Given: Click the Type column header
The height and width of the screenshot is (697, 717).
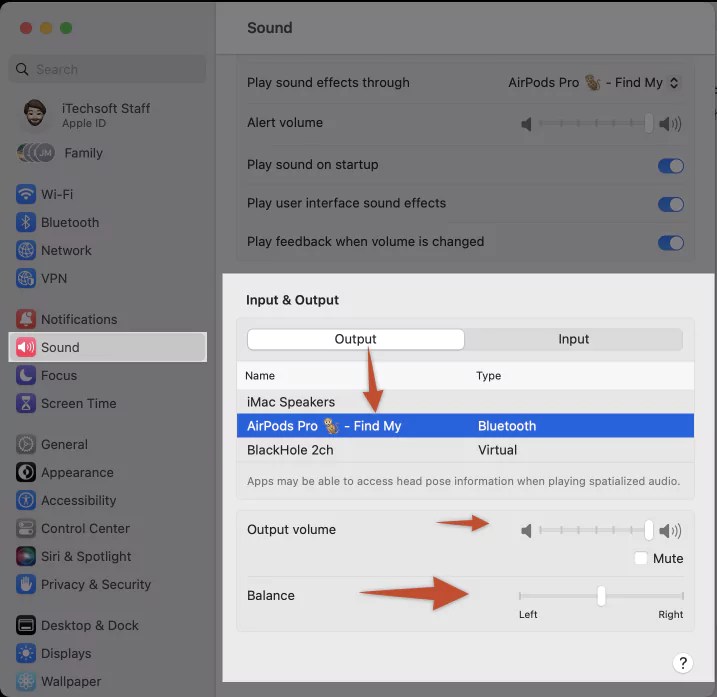Looking at the screenshot, I should [488, 376].
